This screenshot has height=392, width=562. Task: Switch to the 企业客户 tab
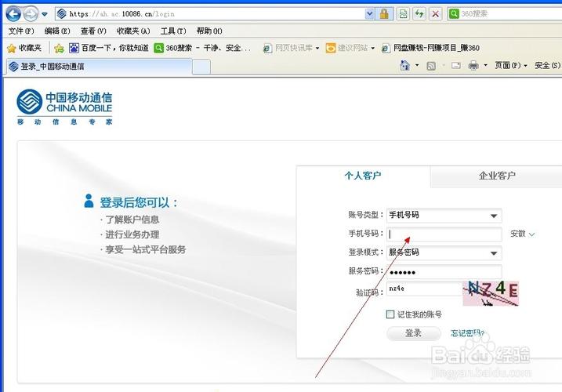(x=497, y=176)
